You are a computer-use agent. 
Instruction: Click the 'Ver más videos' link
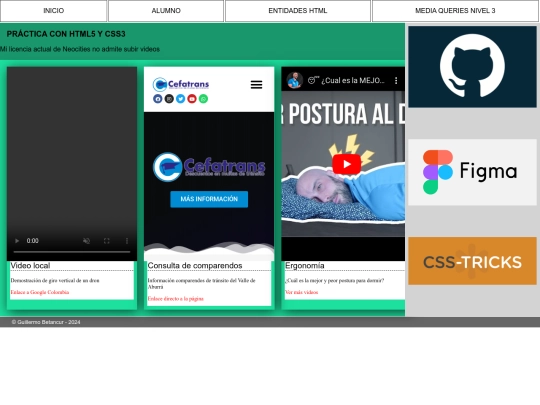point(302,292)
